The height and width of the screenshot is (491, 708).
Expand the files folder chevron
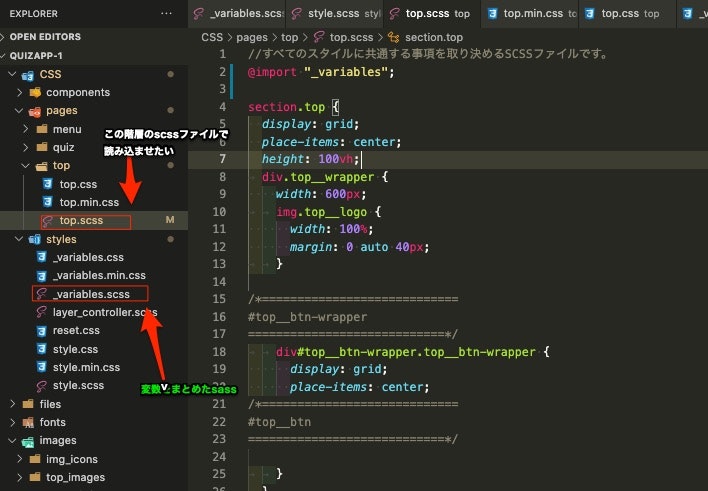[13, 404]
